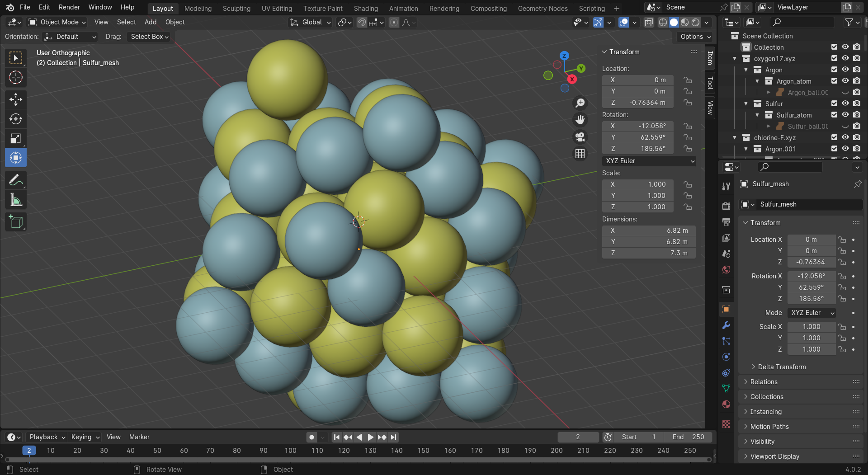Viewport: 868px width, 475px height.
Task: Uncheck the Argon collection checkbox
Action: pos(834,70)
